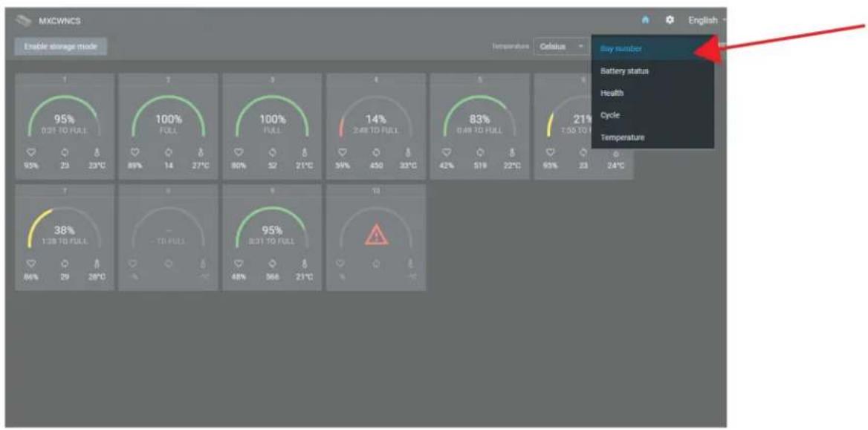Sort bays by Bay number
This screenshot has width=868, height=430.
click(x=652, y=49)
